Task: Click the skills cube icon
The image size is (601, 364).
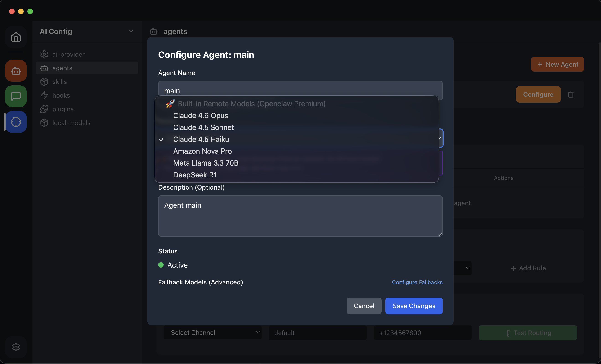Action: pyautogui.click(x=44, y=81)
